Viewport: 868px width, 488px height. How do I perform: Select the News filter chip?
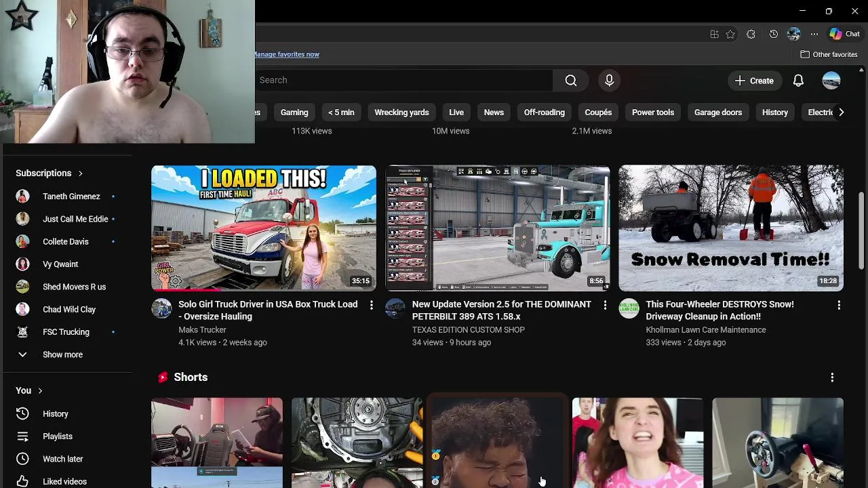pyautogui.click(x=494, y=113)
